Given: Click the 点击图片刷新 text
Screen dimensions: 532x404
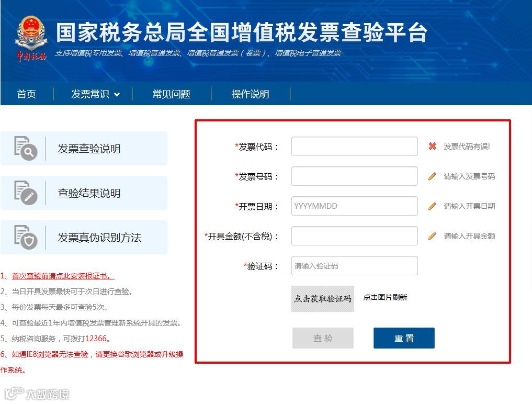Looking at the screenshot, I should pos(385,297).
